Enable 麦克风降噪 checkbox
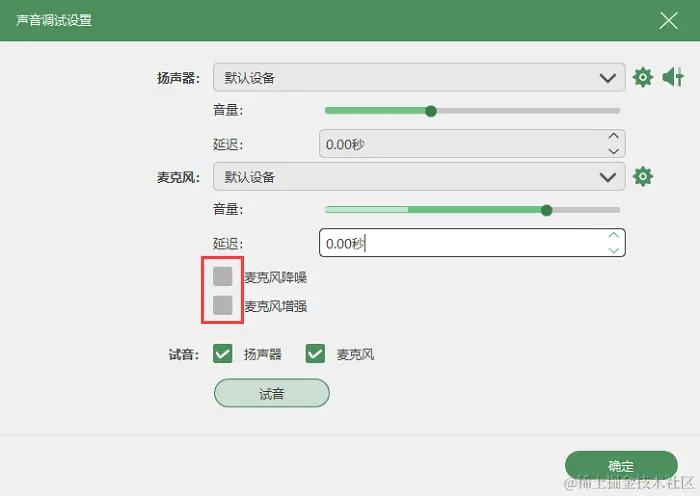700x496 pixels. (x=222, y=276)
